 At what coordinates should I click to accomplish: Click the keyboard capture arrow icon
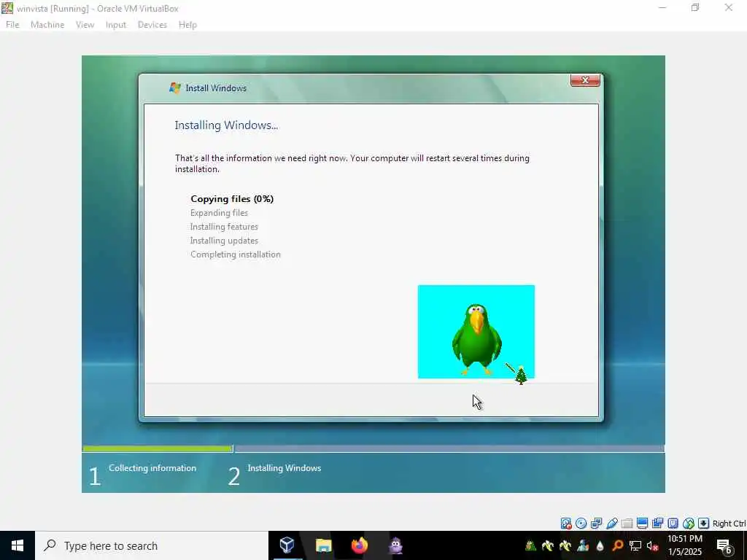pos(704,524)
